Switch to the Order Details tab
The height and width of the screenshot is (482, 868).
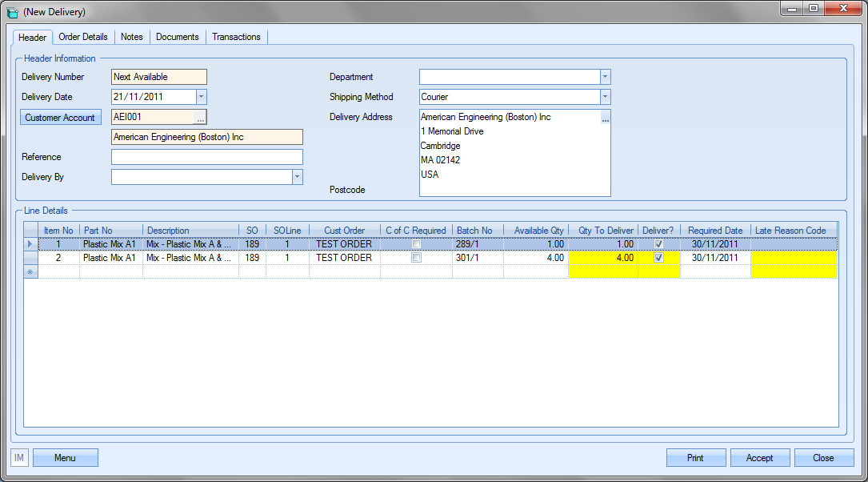point(83,37)
